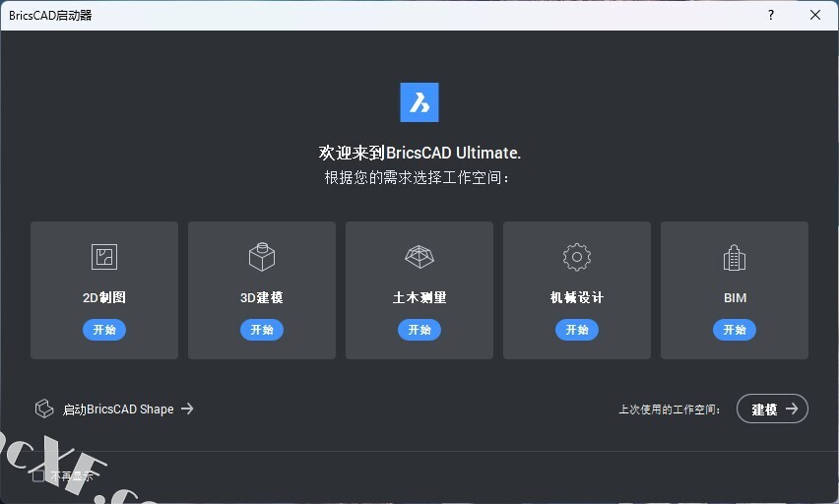This screenshot has width=839, height=504.
Task: Click the 土木测量 label
Action: click(x=419, y=297)
